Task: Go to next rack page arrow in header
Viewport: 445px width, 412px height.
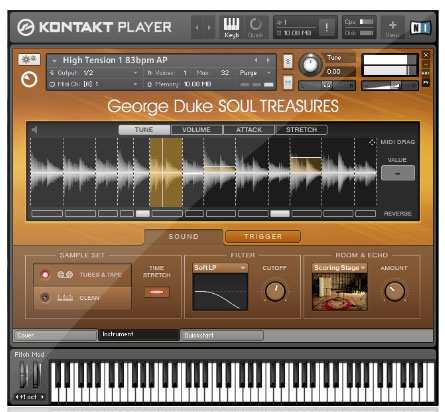Action: tap(209, 27)
